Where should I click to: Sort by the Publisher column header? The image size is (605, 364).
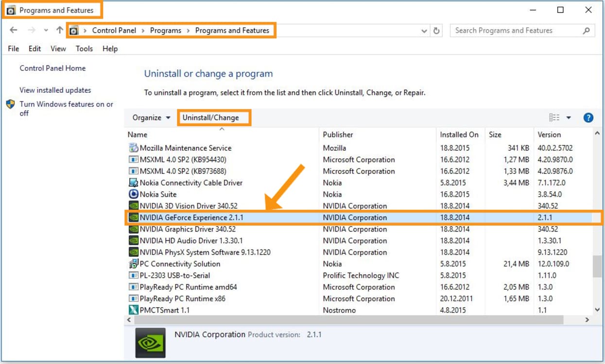pyautogui.click(x=338, y=134)
